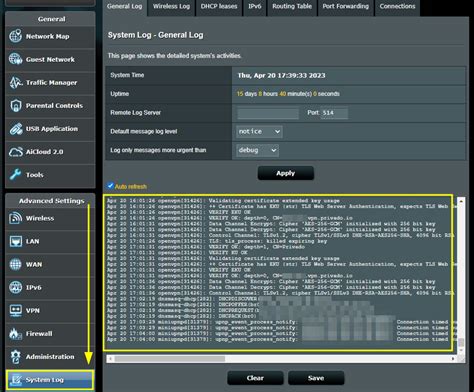Click the WAN globe icon

pyautogui.click(x=15, y=264)
